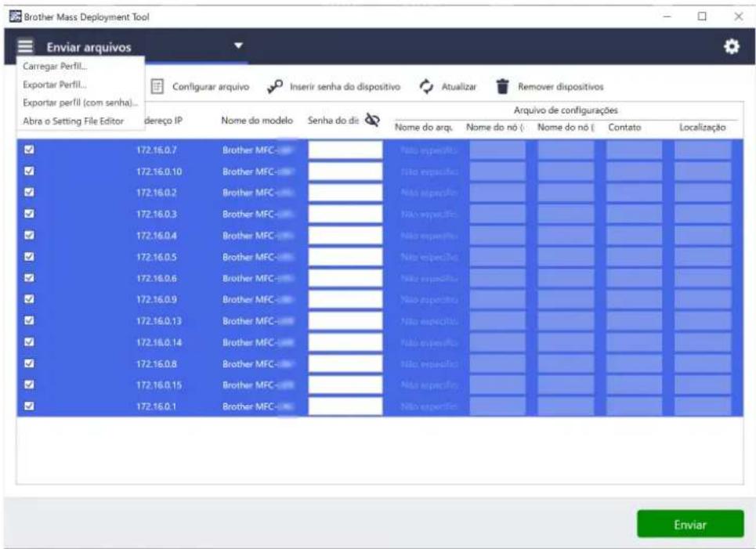756x549 pixels.
Task: Click the Brother app icon in title bar
Action: click(16, 16)
